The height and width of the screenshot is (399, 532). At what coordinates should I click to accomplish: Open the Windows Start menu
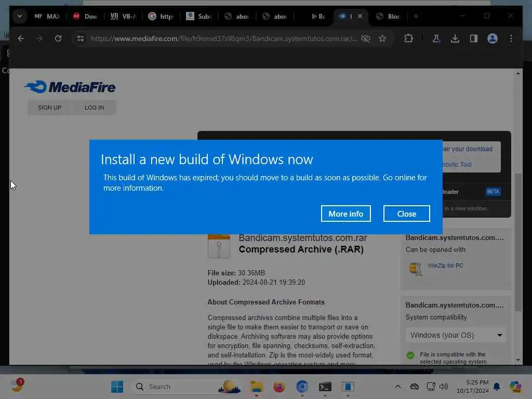click(x=117, y=387)
